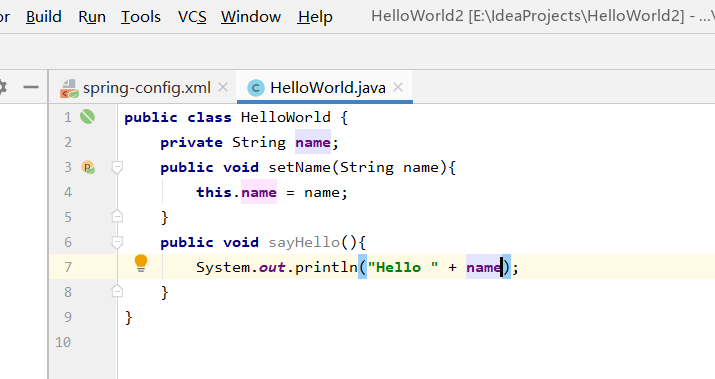Image resolution: width=715 pixels, height=379 pixels.
Task: Click line number 4 in the gutter
Action: tap(68, 192)
